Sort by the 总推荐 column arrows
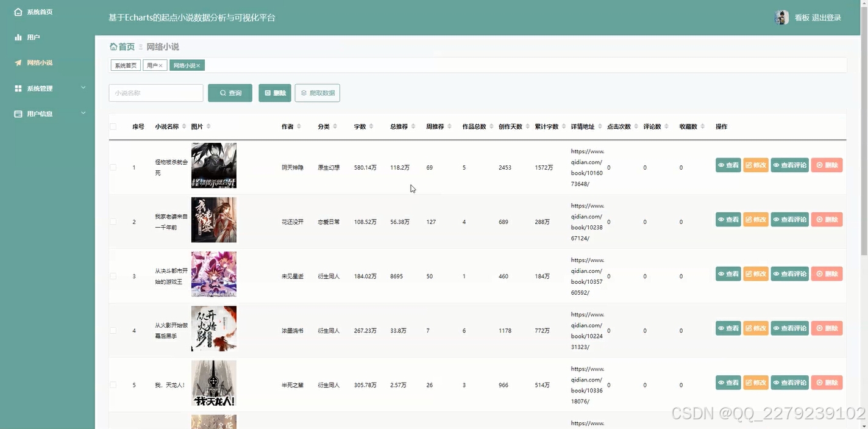The height and width of the screenshot is (429, 868). pos(413,126)
